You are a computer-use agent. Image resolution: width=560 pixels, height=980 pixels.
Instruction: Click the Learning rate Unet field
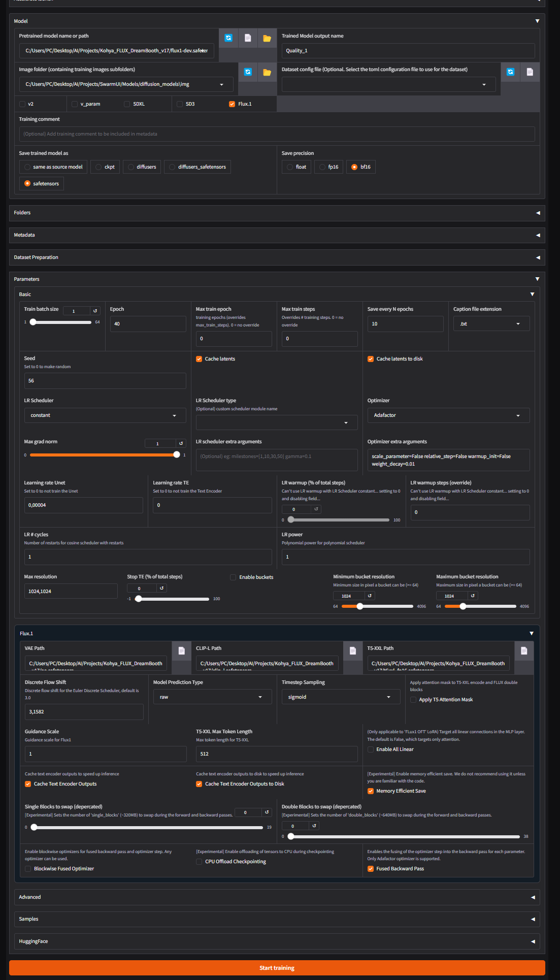[84, 505]
